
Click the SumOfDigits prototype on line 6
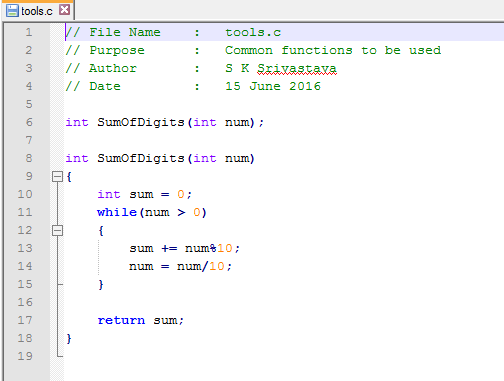click(165, 122)
